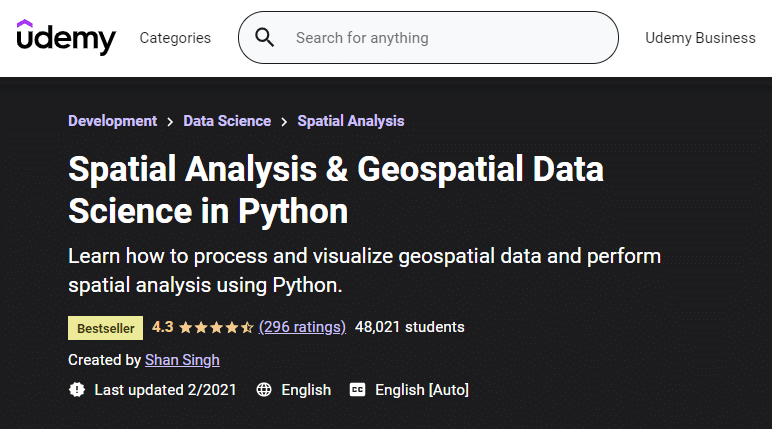Click the English [Auto] captions text
Screen dimensions: 772x429
[x=422, y=390]
